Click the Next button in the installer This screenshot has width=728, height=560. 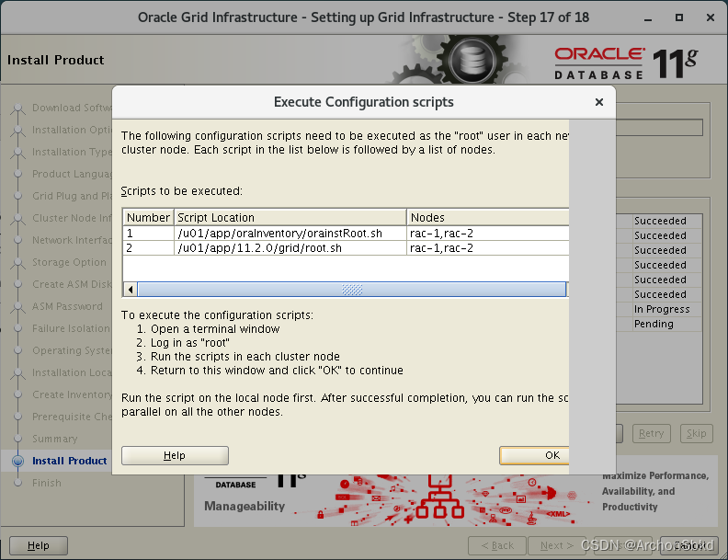point(556,545)
